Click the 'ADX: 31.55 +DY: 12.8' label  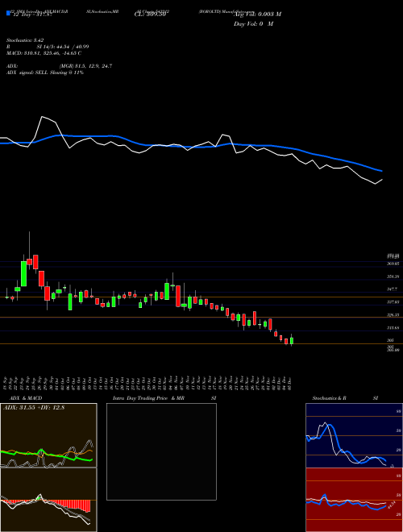pyautogui.click(x=34, y=408)
